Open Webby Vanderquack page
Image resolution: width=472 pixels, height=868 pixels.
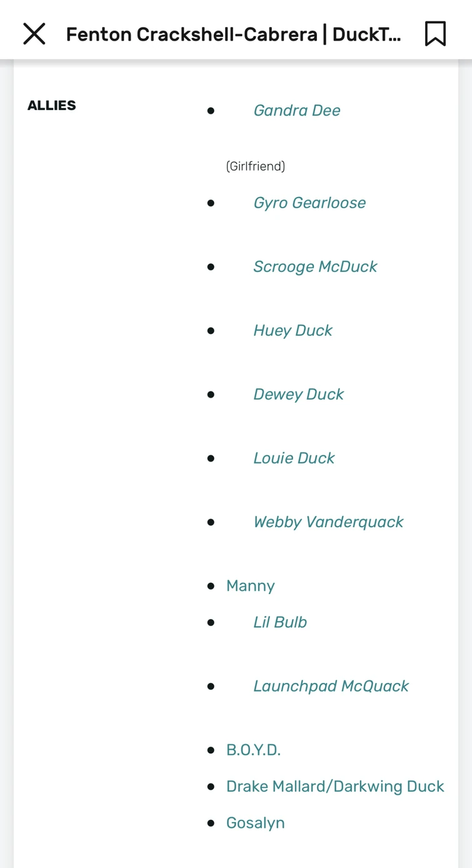328,522
